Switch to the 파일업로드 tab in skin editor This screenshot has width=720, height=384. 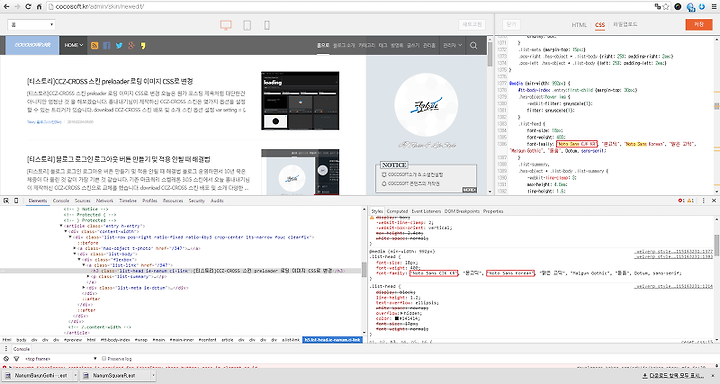tap(625, 24)
